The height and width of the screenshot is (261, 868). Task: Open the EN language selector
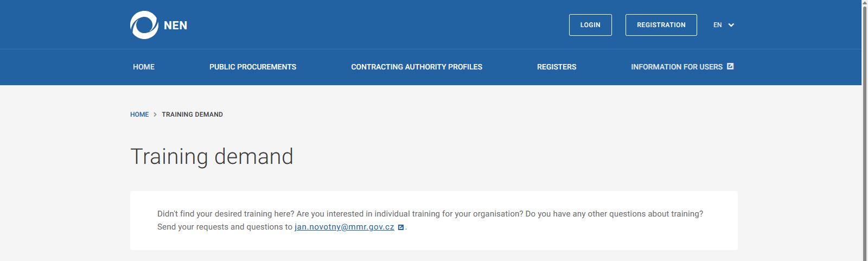pyautogui.click(x=718, y=25)
